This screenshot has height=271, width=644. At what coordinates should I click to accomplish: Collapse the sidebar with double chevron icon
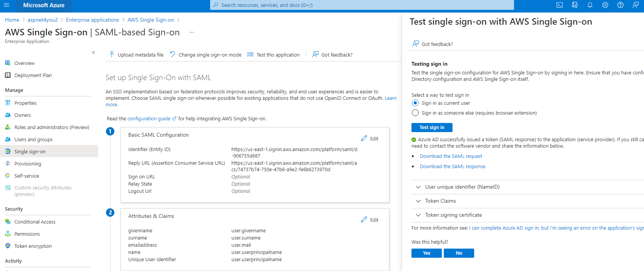[93, 52]
